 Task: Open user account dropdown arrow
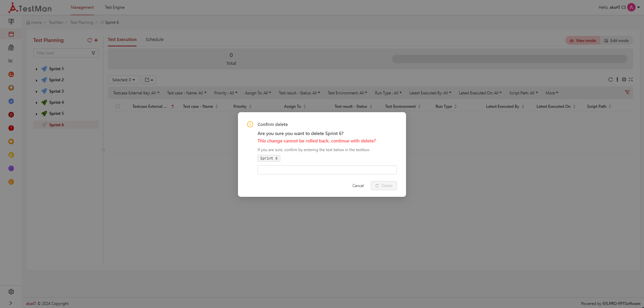click(639, 7)
